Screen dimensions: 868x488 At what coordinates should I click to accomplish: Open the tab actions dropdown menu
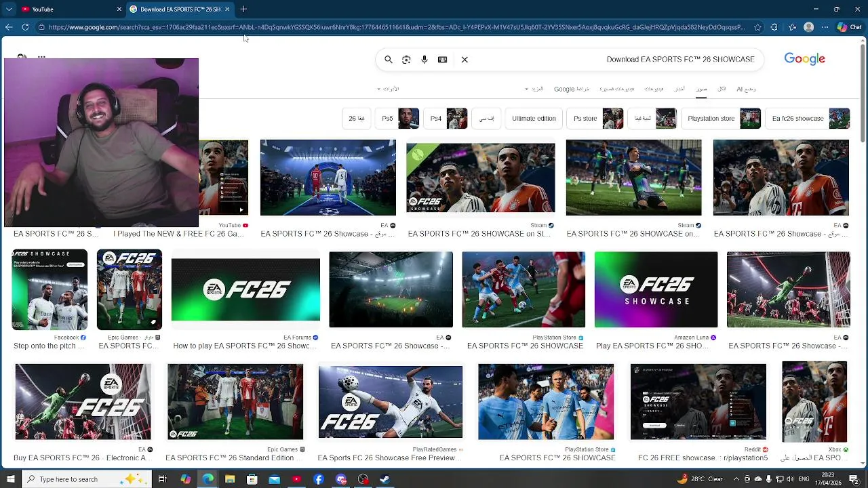(x=9, y=9)
